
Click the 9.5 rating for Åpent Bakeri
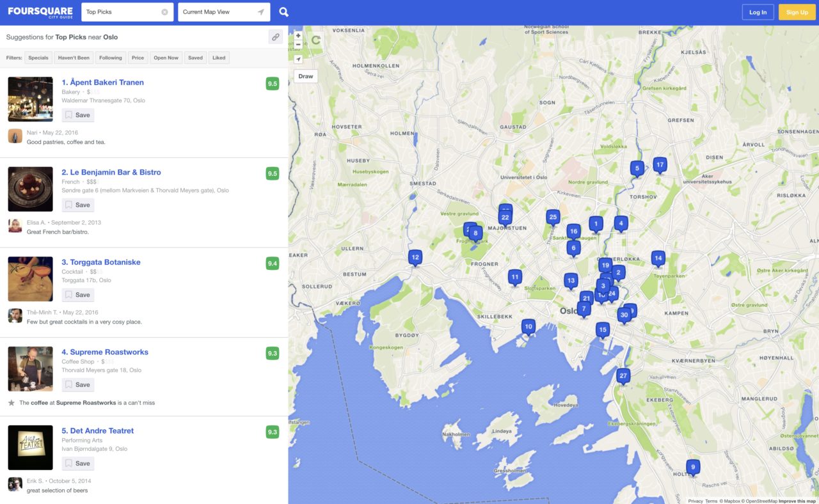273,84
